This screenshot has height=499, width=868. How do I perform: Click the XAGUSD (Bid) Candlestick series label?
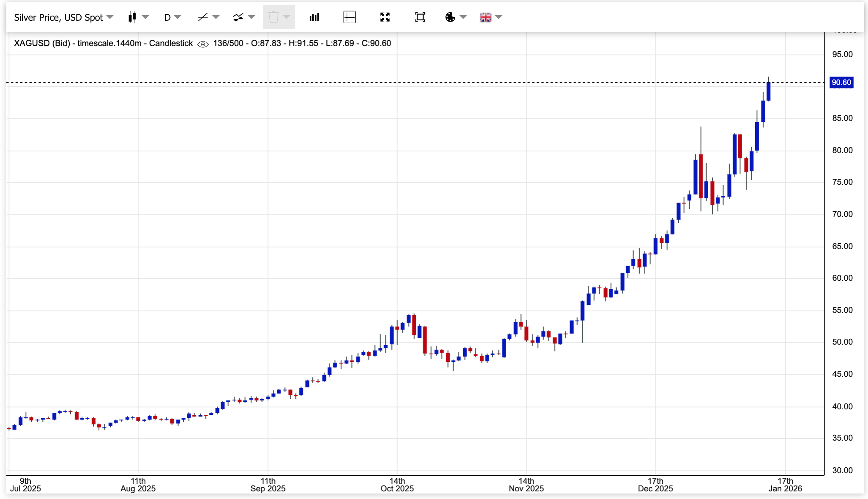click(103, 44)
